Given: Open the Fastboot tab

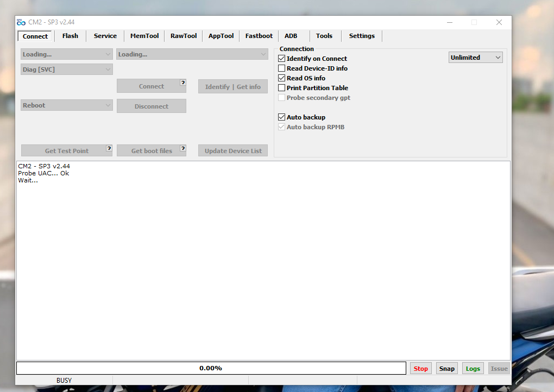Looking at the screenshot, I should coord(259,36).
